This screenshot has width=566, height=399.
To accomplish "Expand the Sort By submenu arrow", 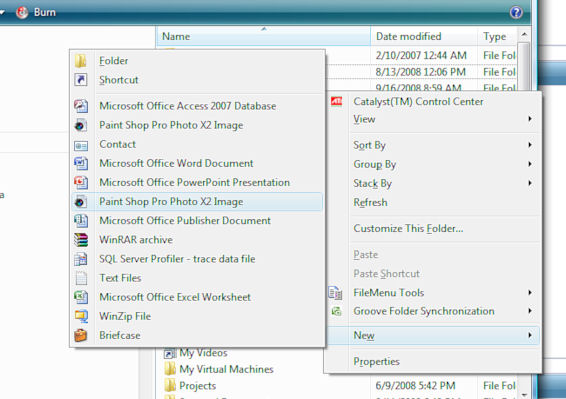I will [530, 145].
